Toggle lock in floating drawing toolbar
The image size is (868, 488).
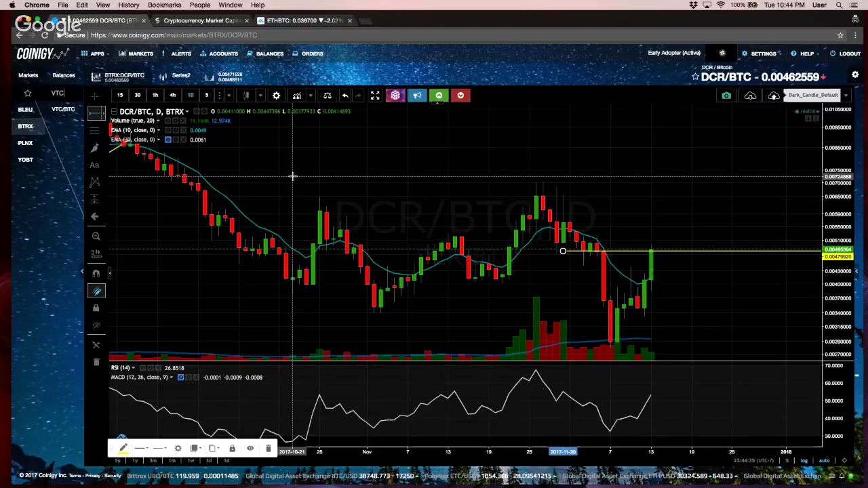(232, 448)
